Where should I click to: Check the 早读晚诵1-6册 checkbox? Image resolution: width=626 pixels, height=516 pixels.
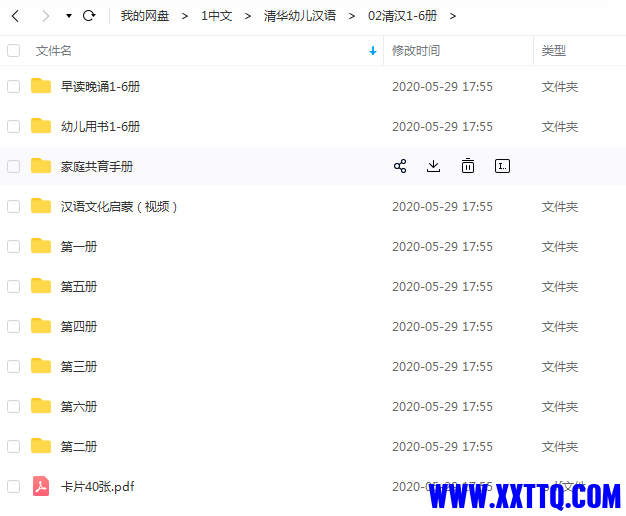click(x=14, y=86)
